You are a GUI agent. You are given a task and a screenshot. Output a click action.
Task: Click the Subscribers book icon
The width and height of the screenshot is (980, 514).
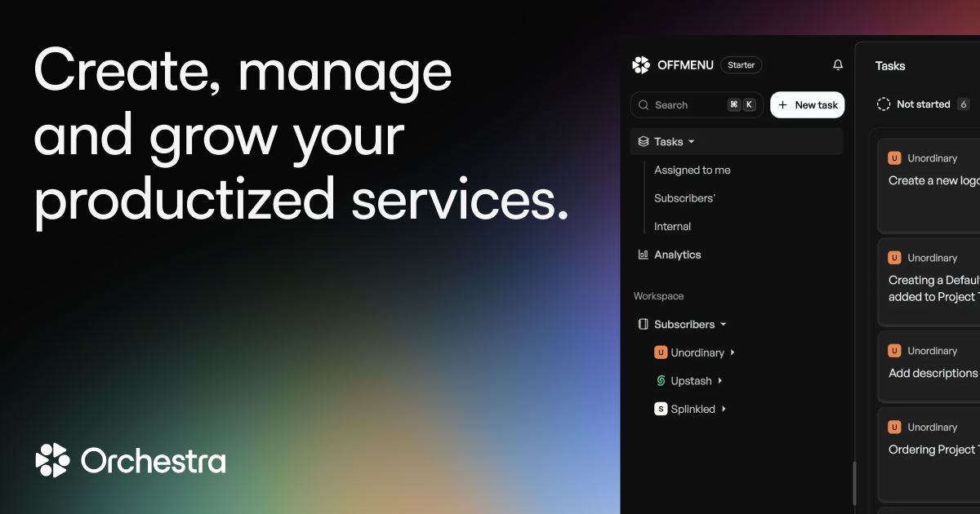point(643,324)
